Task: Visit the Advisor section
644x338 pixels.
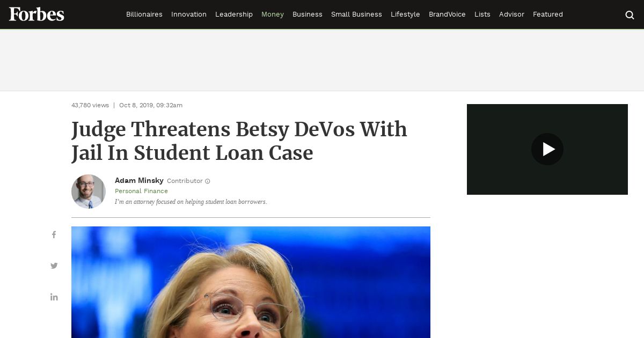Action: 511,14
